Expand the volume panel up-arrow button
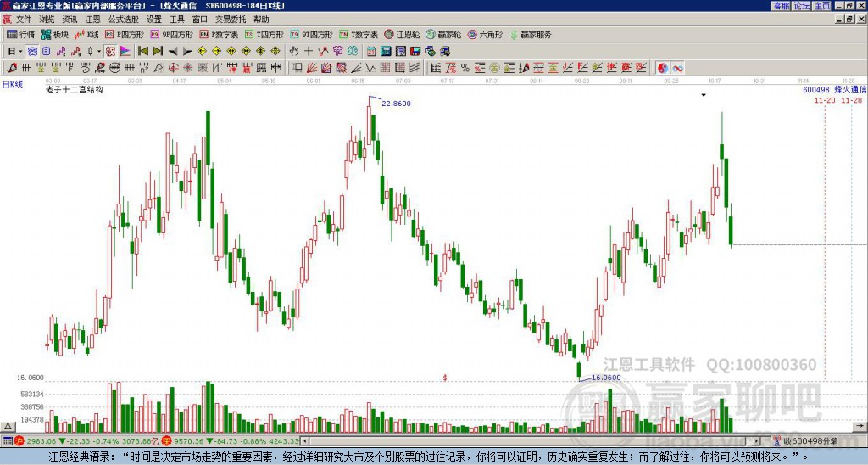Screen dimensions: 868x465 [x=8, y=426]
